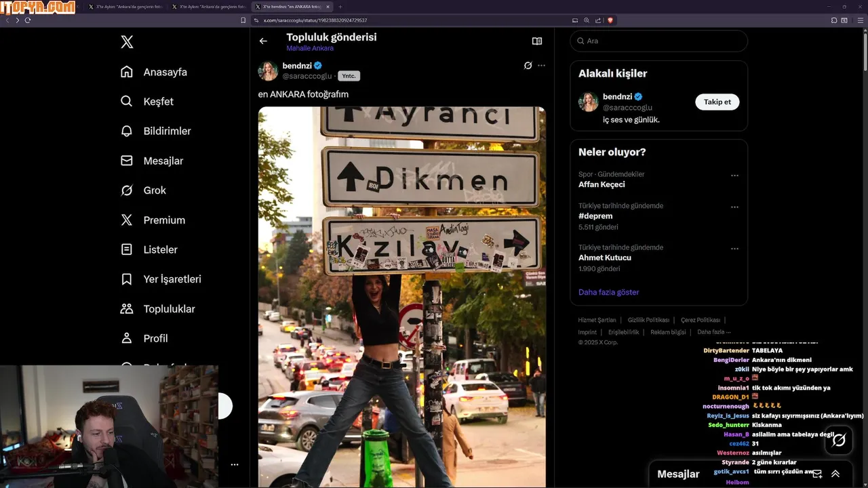The height and width of the screenshot is (488, 868).
Task: Open the Imprint footer link
Action: 587,332
